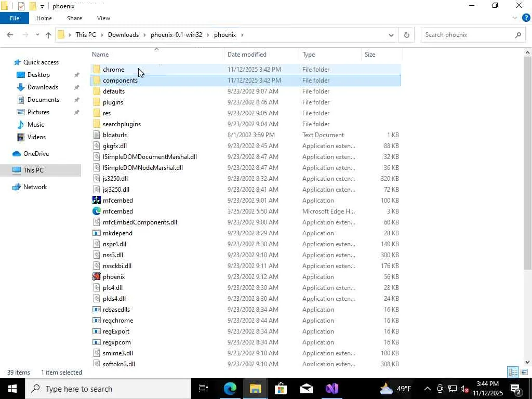Open Explorer help question mark
Viewport: 532px width, 399px height.
[x=526, y=18]
